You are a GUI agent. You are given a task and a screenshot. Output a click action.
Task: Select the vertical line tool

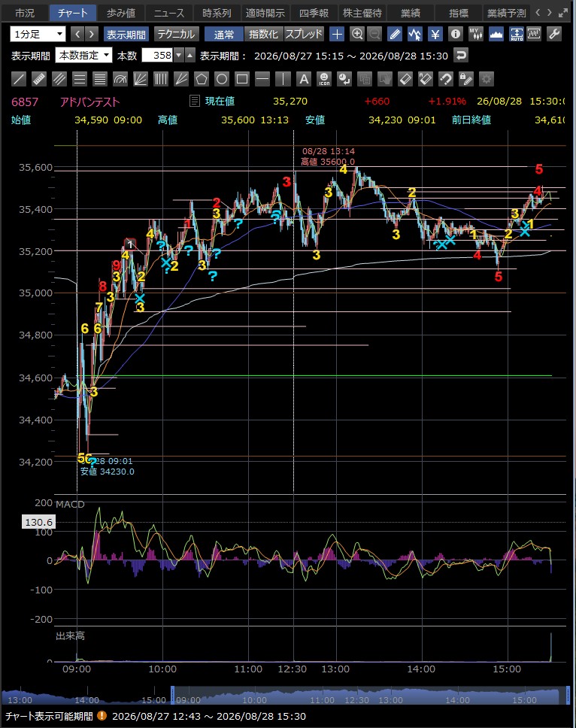pyautogui.click(x=283, y=79)
